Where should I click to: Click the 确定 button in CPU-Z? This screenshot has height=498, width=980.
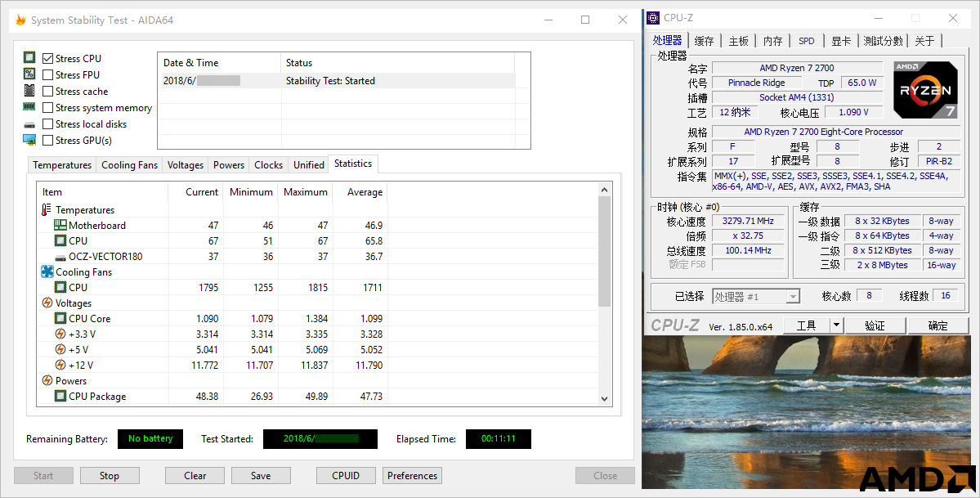[x=937, y=325]
